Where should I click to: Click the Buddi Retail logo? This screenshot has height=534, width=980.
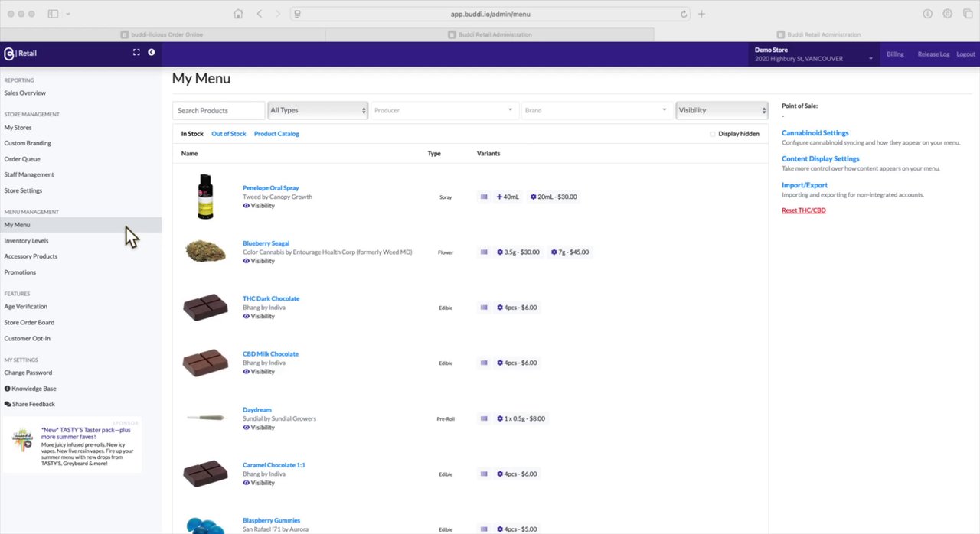21,54
